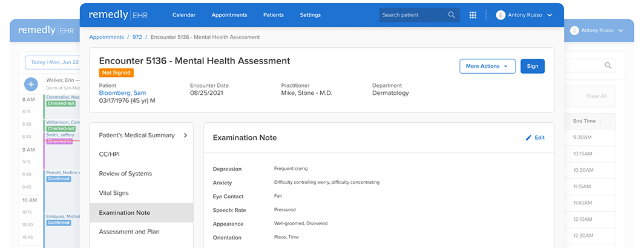Sort by the End Time column icon

tap(601, 121)
